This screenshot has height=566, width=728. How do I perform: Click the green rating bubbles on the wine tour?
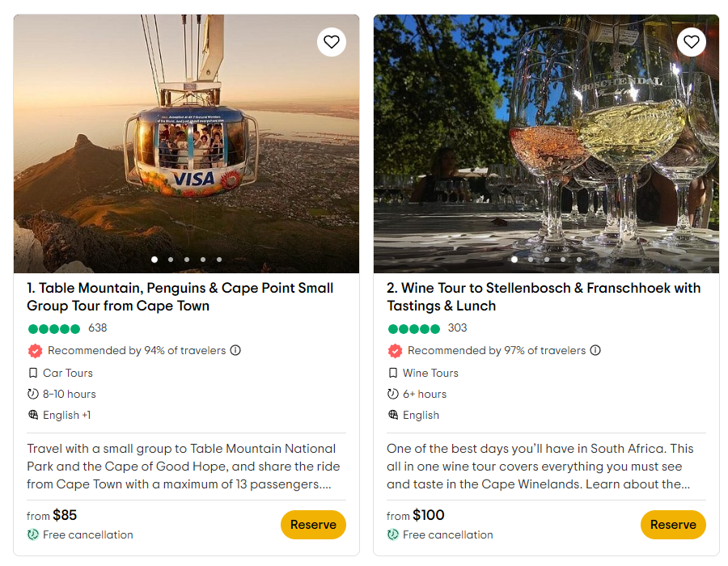pos(415,327)
